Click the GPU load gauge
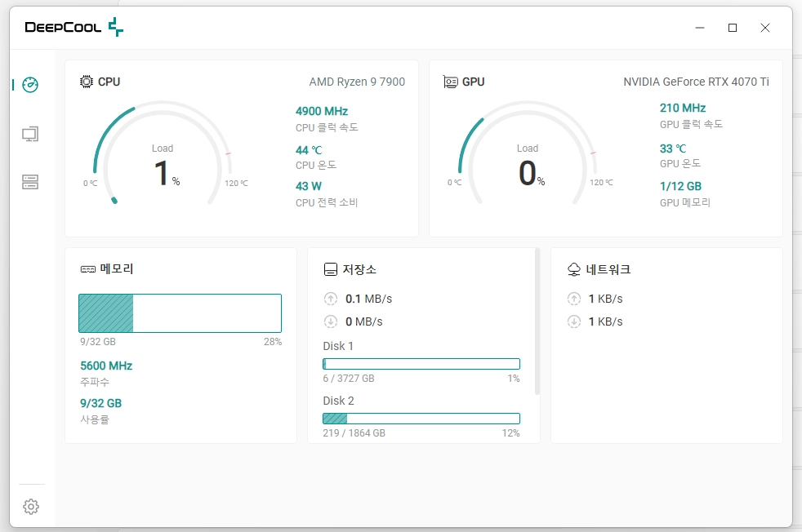802x532 pixels. pyautogui.click(x=528, y=153)
